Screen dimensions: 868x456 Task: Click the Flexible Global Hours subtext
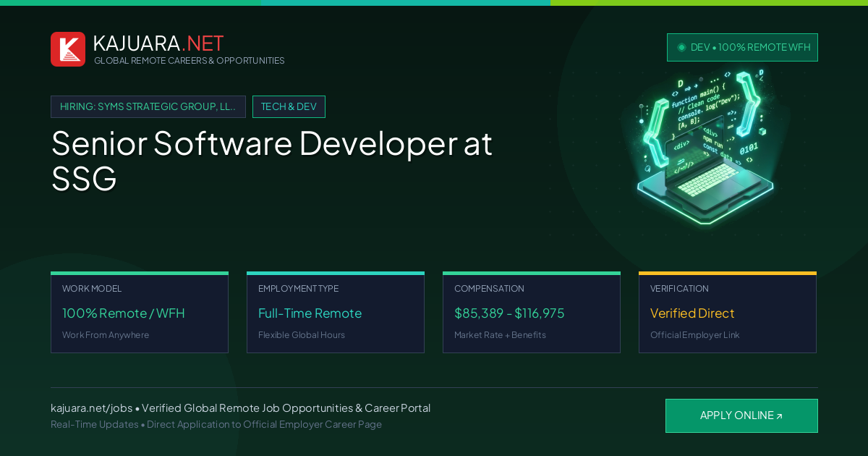tap(302, 335)
